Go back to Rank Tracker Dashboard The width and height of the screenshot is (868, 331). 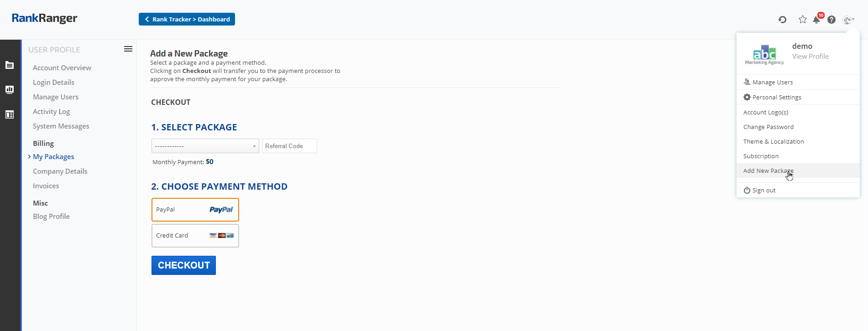187,19
